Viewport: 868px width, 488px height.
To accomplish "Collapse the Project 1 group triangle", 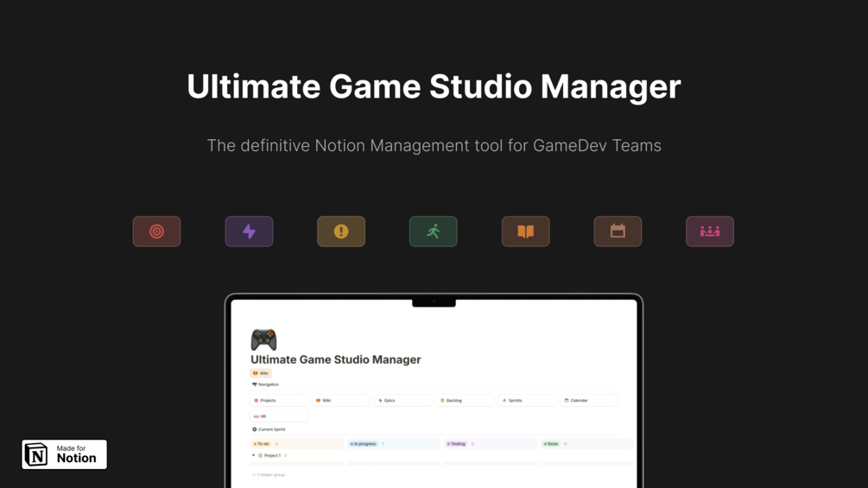I will pos(254,455).
